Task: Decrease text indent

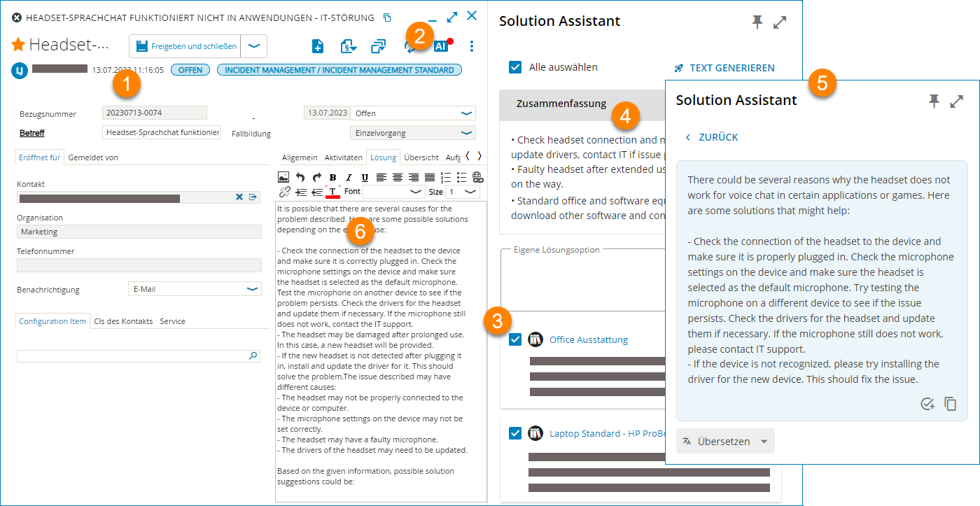Action: [x=317, y=191]
